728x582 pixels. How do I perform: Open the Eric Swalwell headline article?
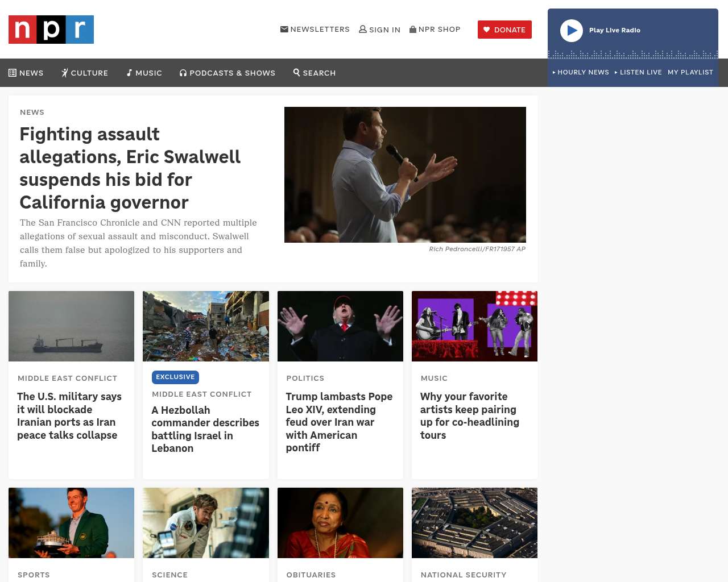[130, 168]
